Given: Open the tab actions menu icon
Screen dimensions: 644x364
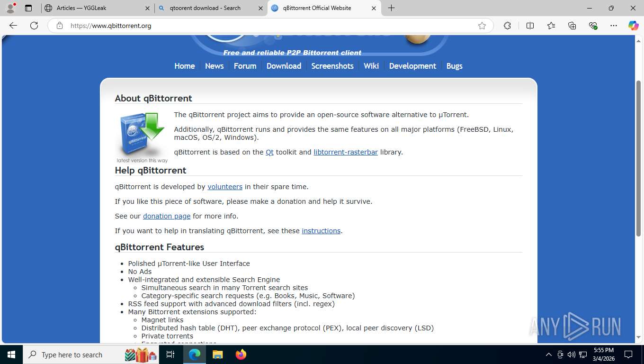Looking at the screenshot, I should pyautogui.click(x=28, y=8).
